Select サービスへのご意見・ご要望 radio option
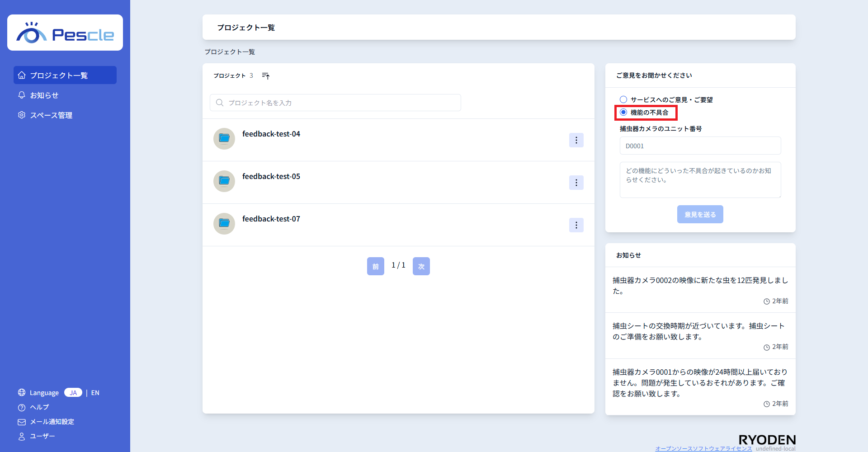 [623, 99]
